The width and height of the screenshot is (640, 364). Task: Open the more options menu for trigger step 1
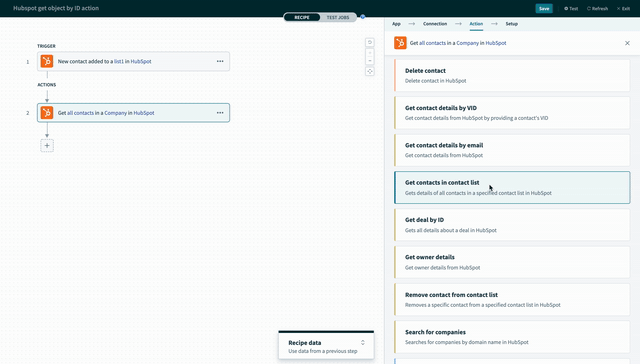tap(220, 61)
